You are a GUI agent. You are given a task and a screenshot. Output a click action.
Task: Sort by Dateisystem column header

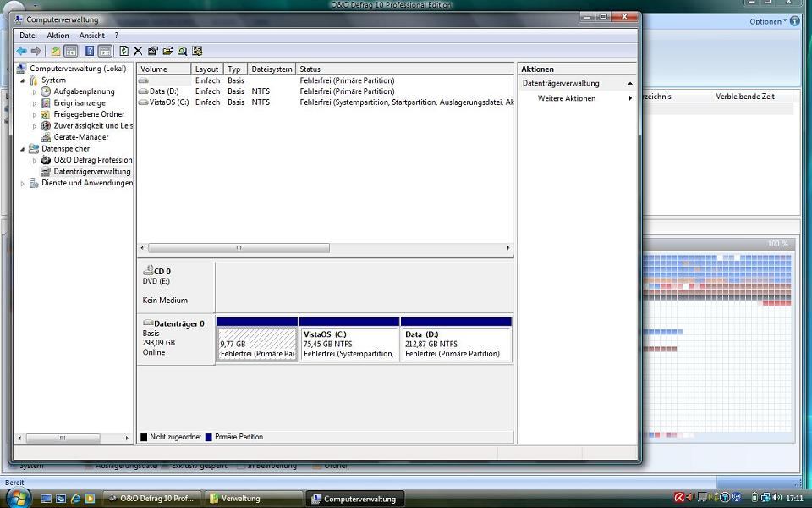click(272, 69)
